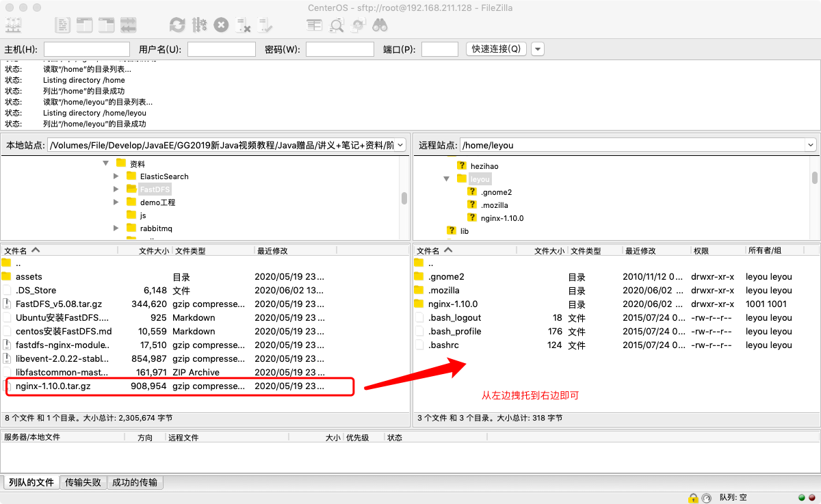Disconnect from the current server
This screenshot has width=821, height=504.
click(x=243, y=26)
